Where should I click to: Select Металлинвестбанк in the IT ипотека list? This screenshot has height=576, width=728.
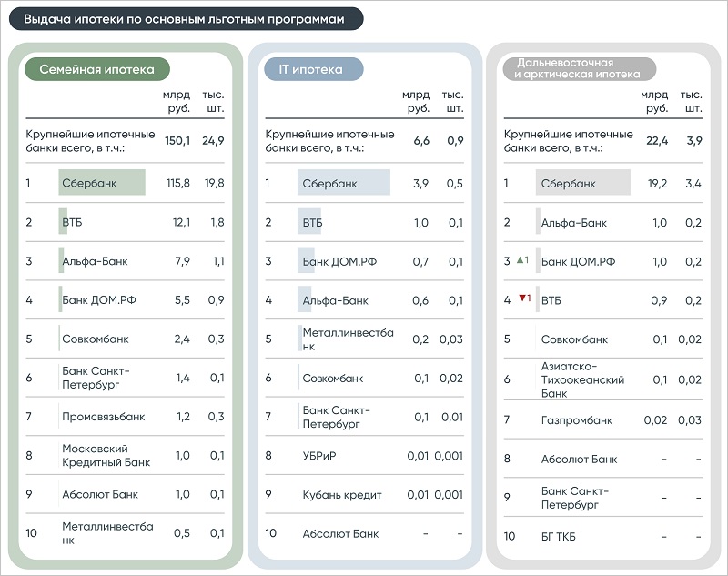pos(348,339)
